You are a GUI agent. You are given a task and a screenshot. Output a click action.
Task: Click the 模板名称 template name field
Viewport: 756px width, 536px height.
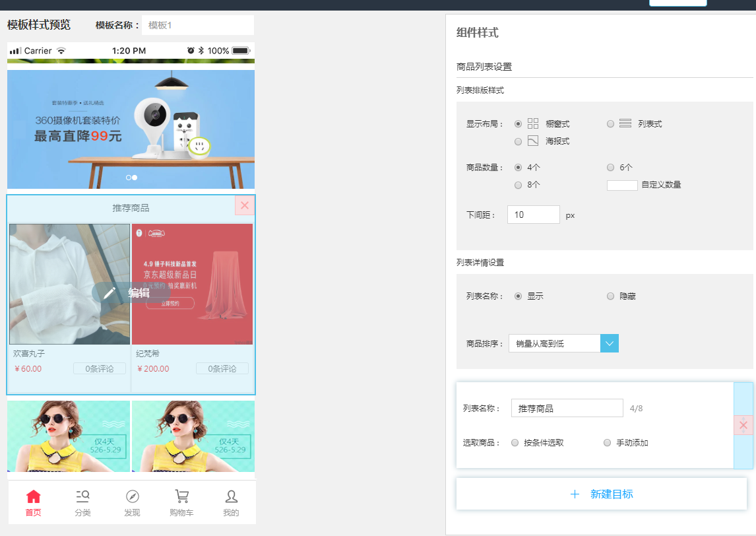[x=197, y=25]
